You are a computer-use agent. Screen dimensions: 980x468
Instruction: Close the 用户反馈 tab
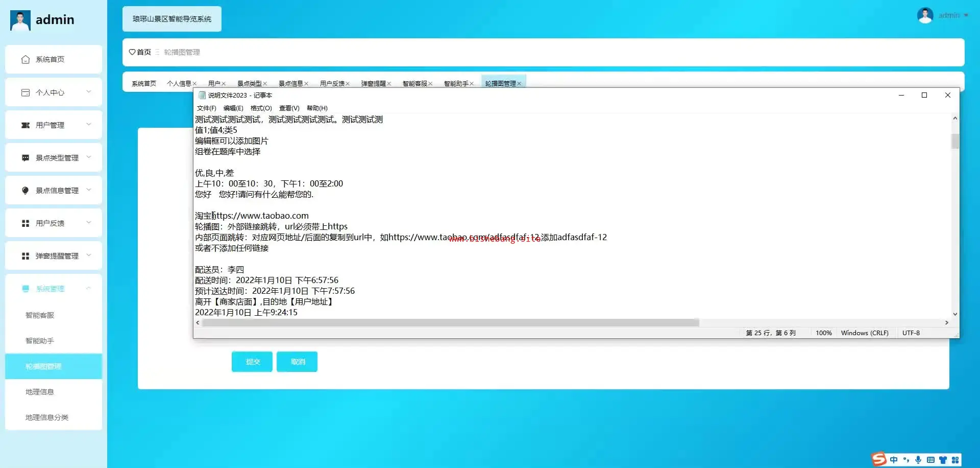348,84
